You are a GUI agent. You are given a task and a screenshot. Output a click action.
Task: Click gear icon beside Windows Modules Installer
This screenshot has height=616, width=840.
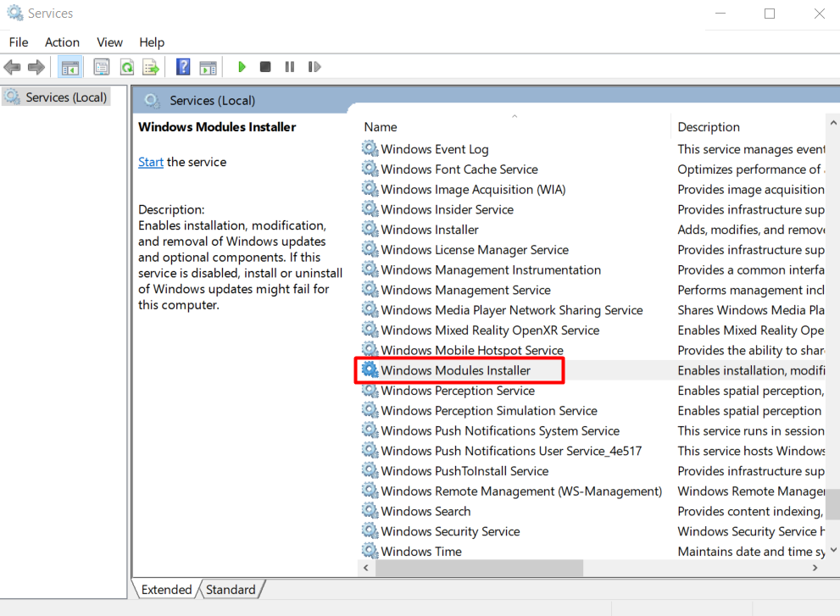point(370,369)
